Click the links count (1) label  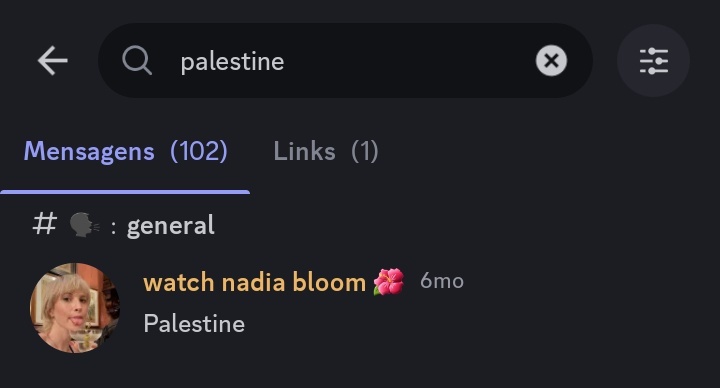click(x=365, y=151)
